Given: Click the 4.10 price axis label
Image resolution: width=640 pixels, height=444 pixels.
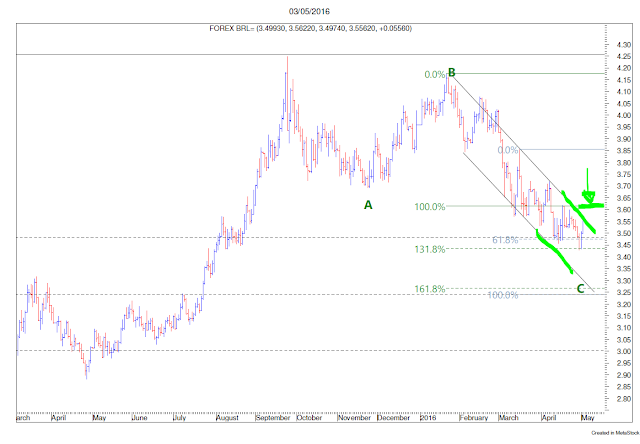Looking at the screenshot, I should pyautogui.click(x=624, y=92).
